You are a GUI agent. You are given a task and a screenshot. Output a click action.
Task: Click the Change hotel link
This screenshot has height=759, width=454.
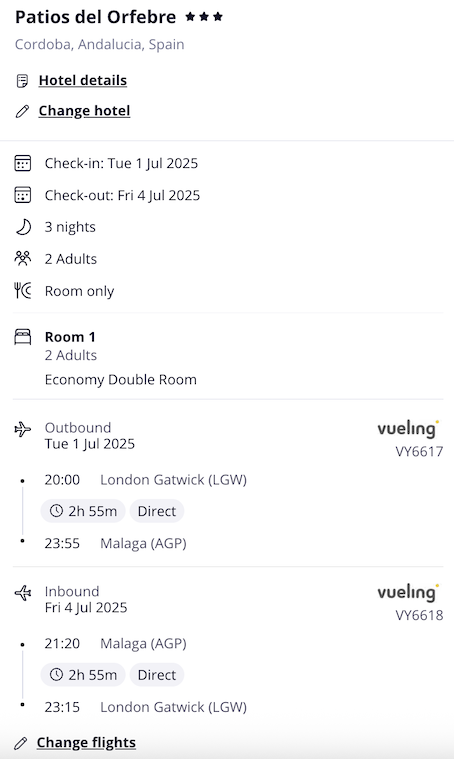tap(84, 111)
